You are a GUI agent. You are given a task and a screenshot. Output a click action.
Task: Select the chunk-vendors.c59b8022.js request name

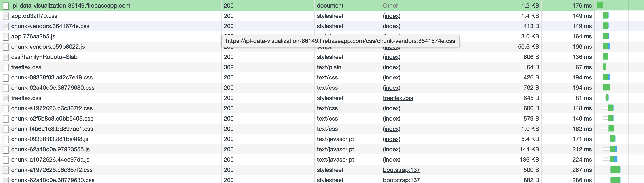coord(48,47)
